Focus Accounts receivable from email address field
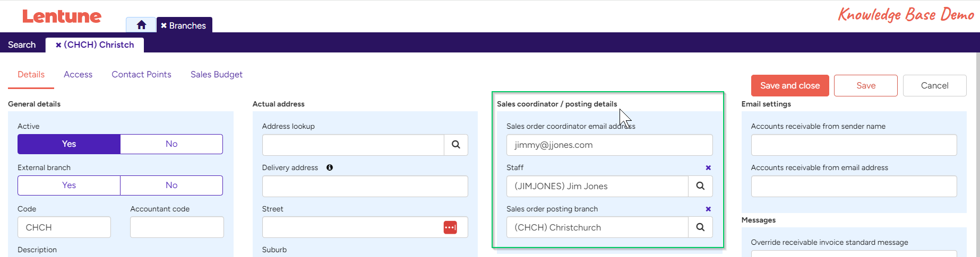Viewport: 980px width, 257px height. point(854,186)
